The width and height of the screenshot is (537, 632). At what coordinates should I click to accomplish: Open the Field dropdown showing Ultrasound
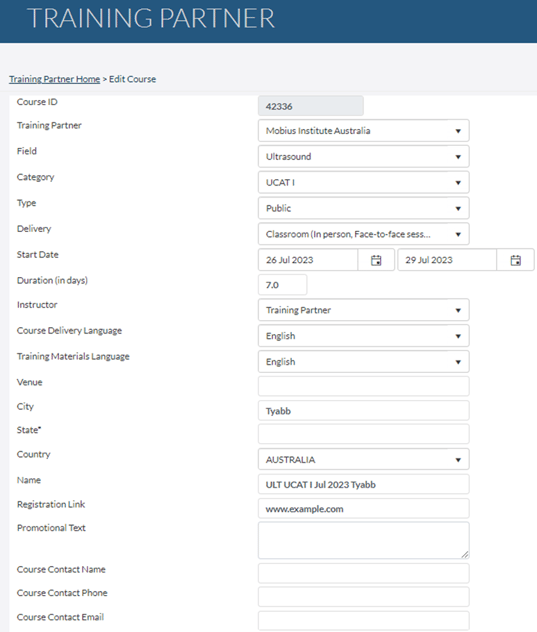pos(364,156)
